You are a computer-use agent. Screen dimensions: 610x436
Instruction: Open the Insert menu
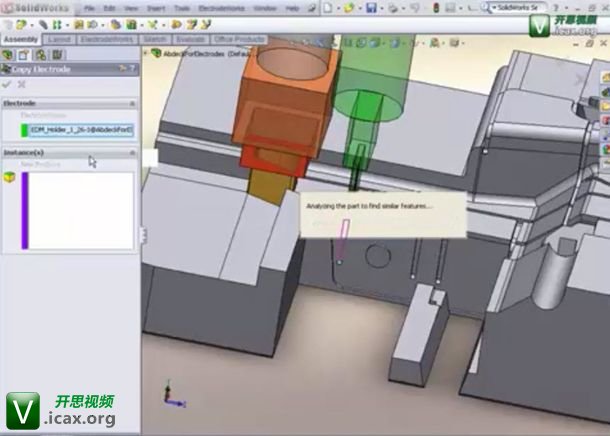click(156, 8)
